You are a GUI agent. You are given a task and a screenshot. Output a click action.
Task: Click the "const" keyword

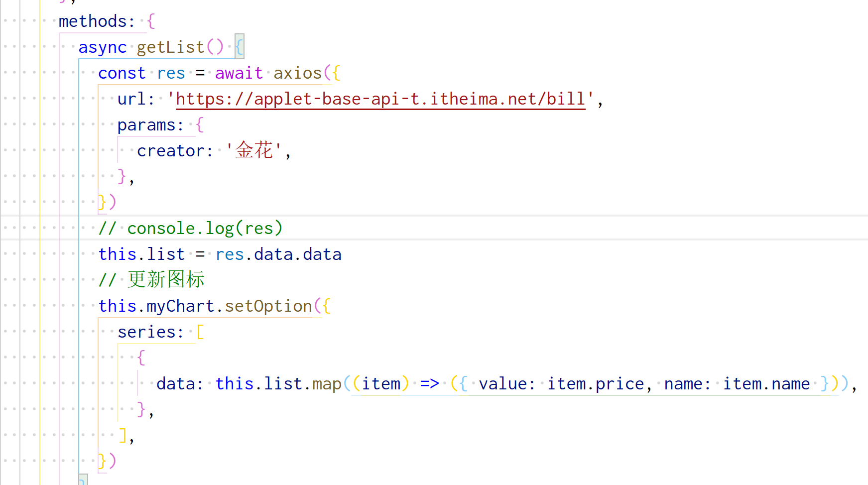(122, 73)
